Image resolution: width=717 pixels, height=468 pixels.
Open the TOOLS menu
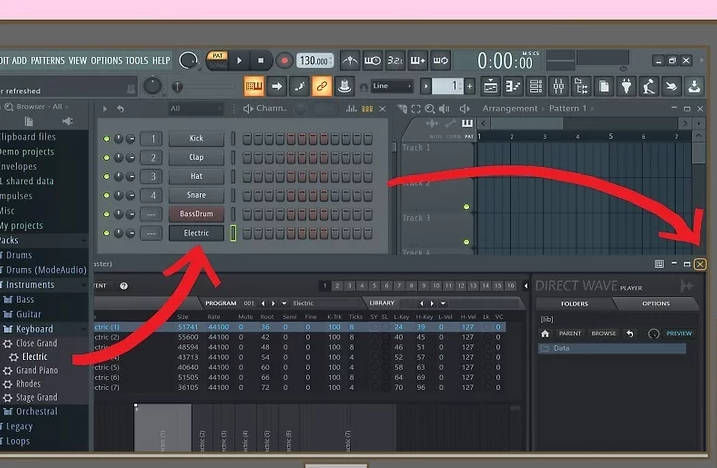[137, 60]
